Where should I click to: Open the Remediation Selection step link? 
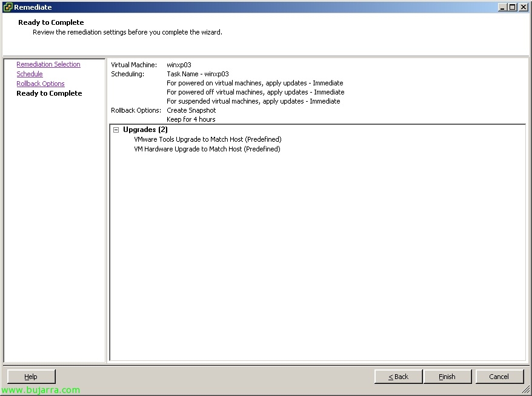click(x=48, y=64)
